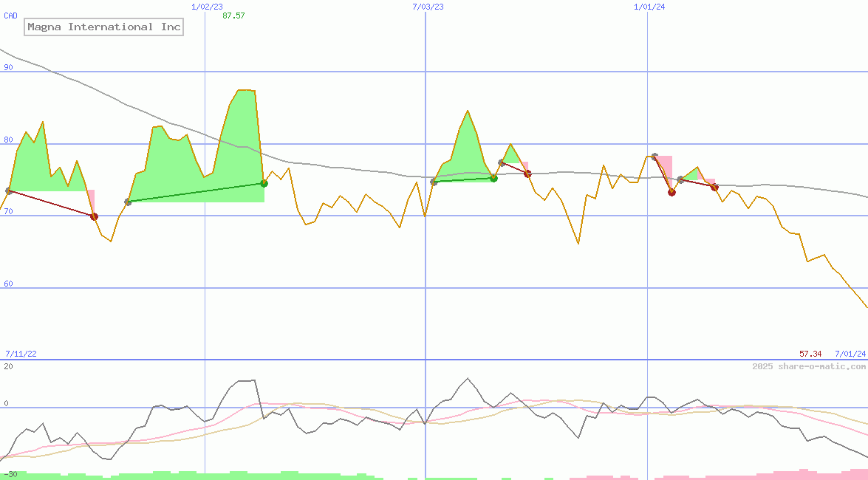Click the 1/01/24 date label
The height and width of the screenshot is (480, 868).
(x=649, y=7)
